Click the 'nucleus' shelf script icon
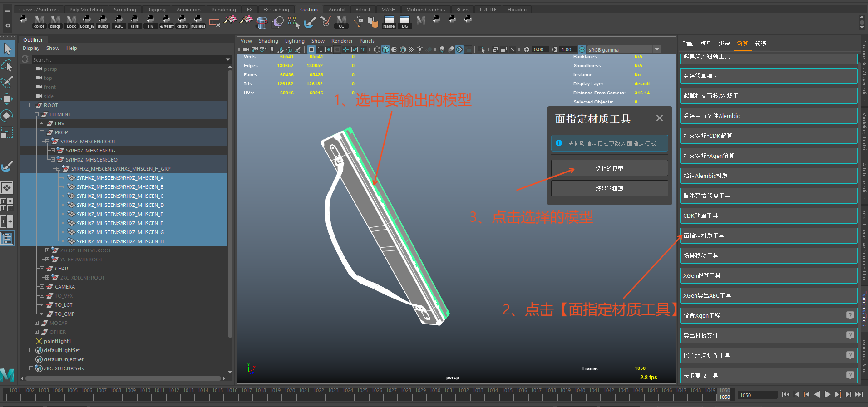The height and width of the screenshot is (407, 868). tap(198, 21)
